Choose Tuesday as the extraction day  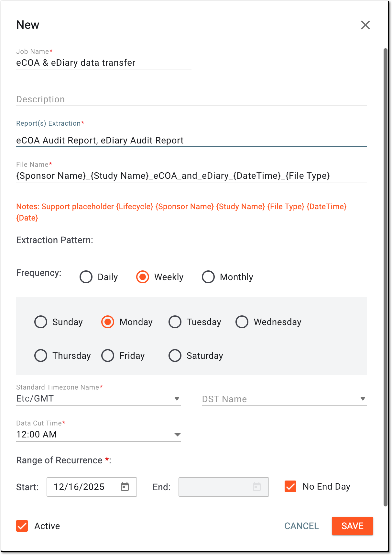point(175,322)
